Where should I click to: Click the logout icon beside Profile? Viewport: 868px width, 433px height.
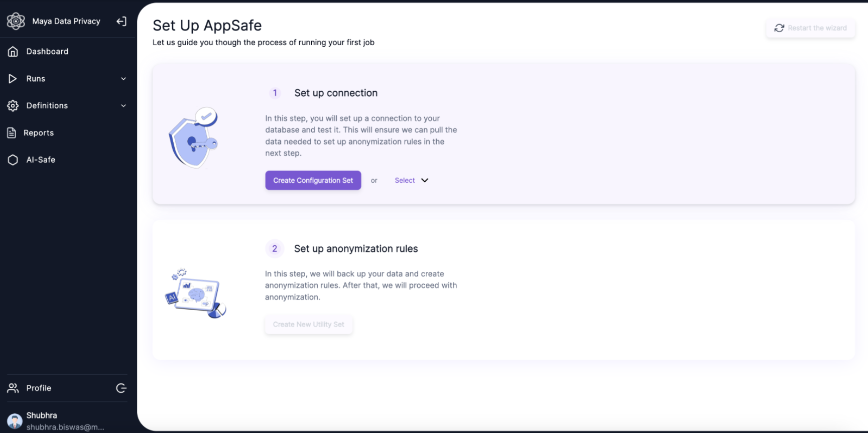tap(121, 388)
